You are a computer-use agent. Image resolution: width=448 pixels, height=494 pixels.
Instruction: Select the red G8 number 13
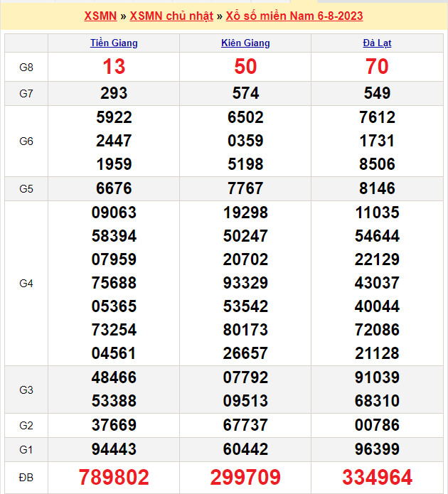click(x=114, y=67)
